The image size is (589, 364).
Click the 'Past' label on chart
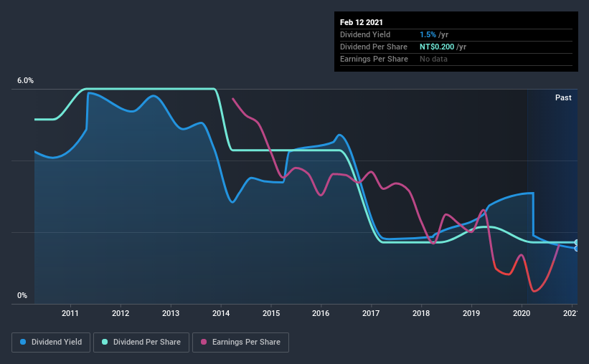point(563,97)
